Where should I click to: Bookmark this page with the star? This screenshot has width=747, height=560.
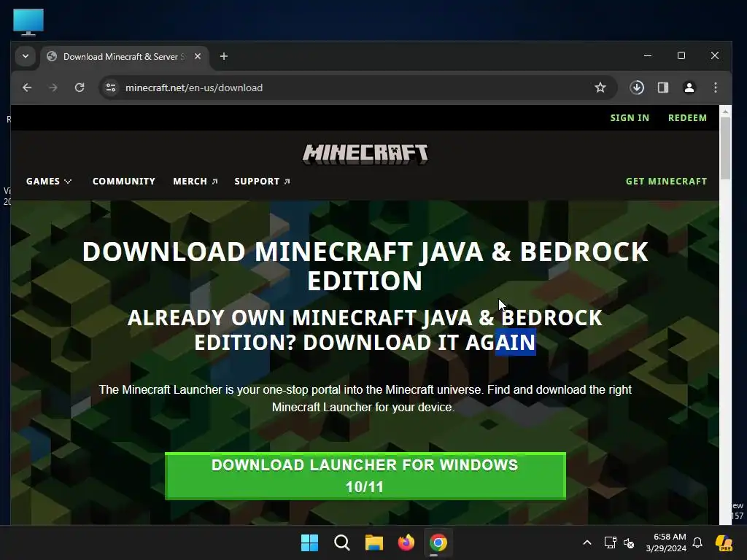tap(600, 87)
